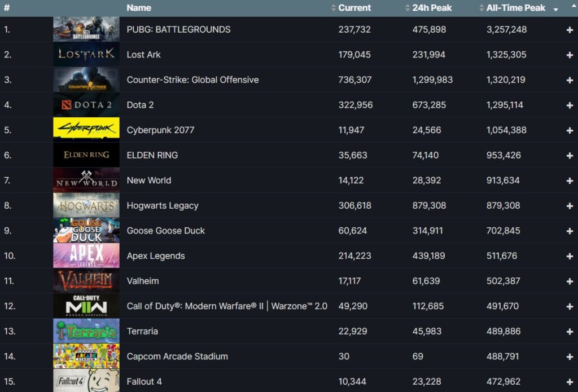
Task: Sort table by the Name column header
Action: coord(139,8)
